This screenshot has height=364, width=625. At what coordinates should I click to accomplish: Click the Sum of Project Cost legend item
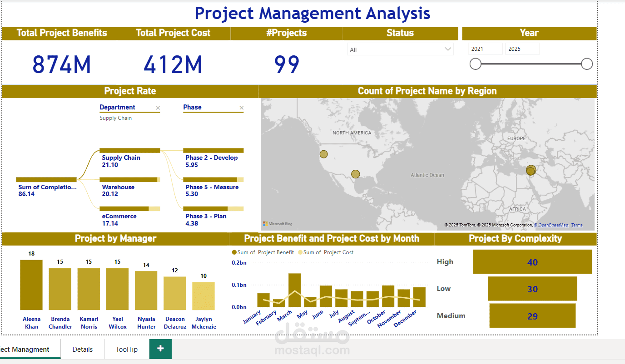325,252
